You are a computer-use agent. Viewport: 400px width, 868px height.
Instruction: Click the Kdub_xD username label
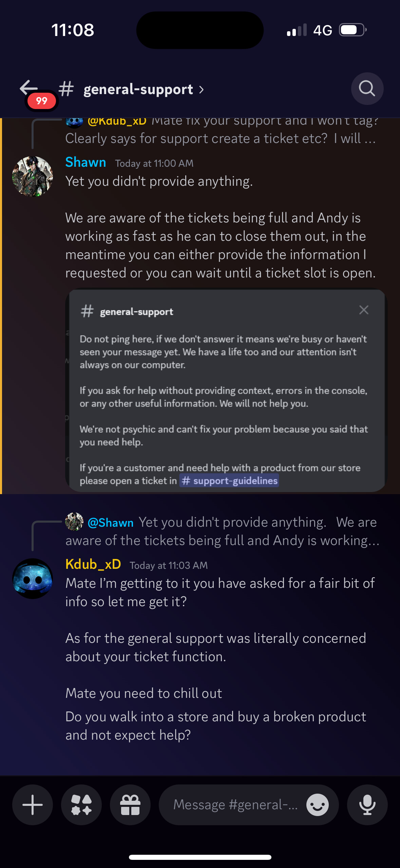click(93, 564)
